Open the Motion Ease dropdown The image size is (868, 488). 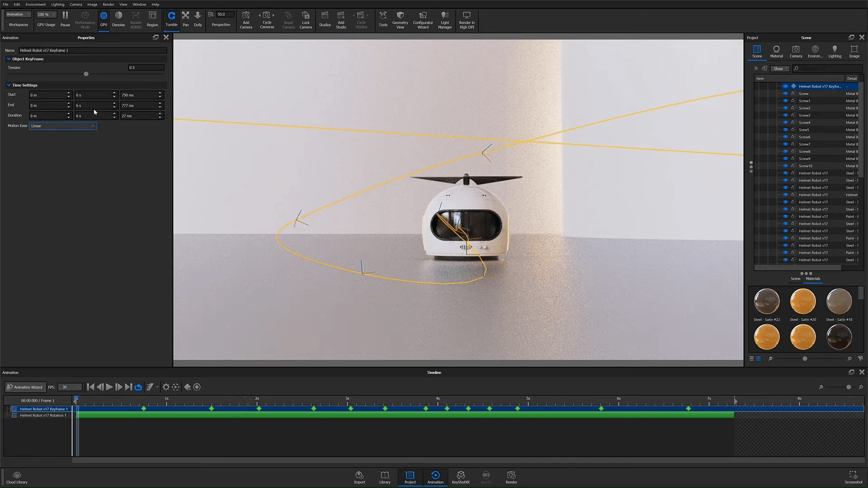click(63, 126)
